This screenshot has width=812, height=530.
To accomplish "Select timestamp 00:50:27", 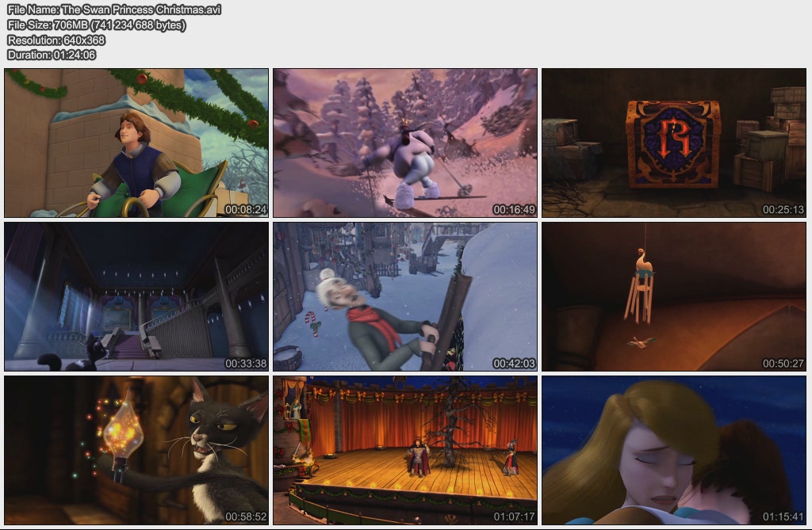I will click(x=783, y=364).
